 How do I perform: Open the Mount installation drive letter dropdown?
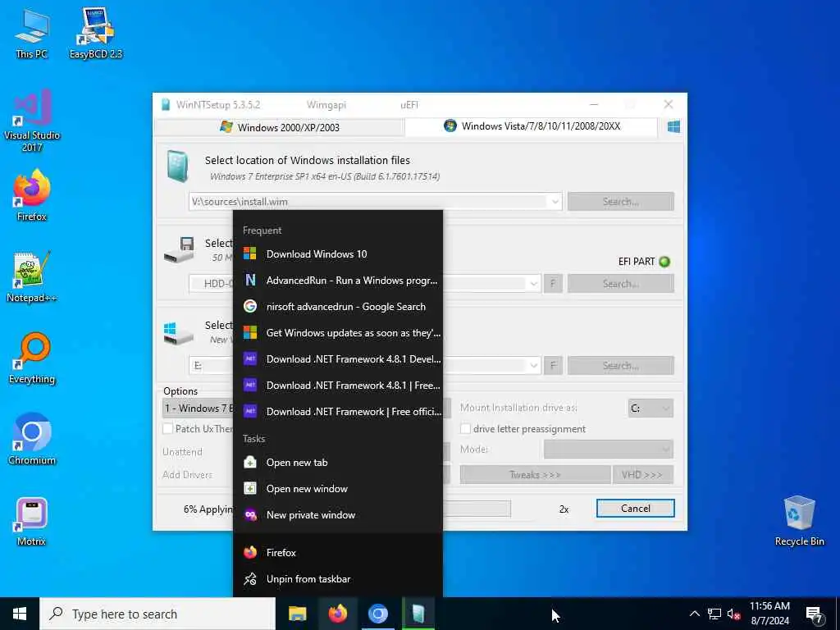coord(651,409)
